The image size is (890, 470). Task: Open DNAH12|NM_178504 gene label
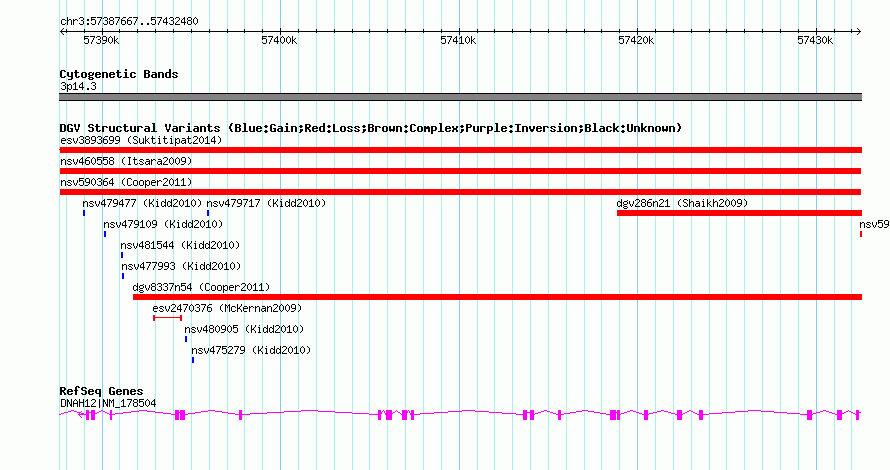pos(108,403)
